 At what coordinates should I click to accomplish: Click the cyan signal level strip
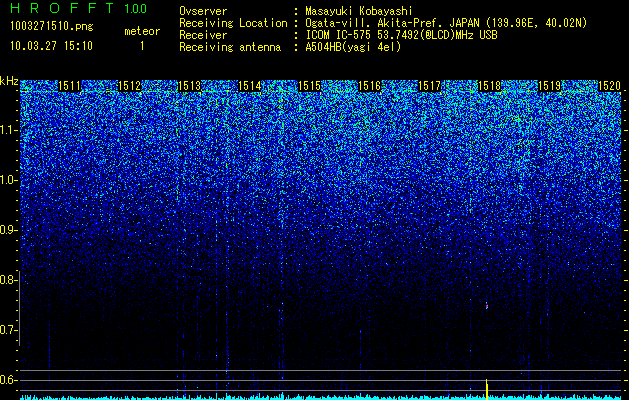tap(321, 397)
